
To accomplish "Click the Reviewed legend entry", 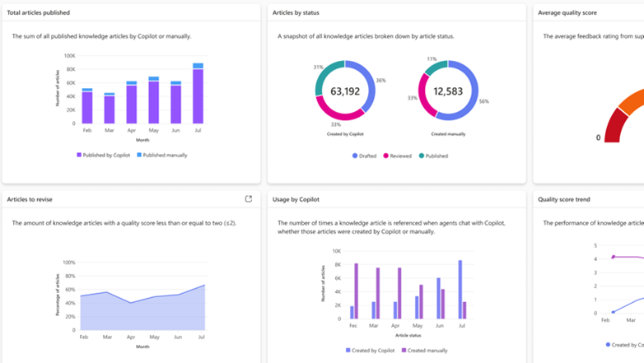I will (398, 156).
